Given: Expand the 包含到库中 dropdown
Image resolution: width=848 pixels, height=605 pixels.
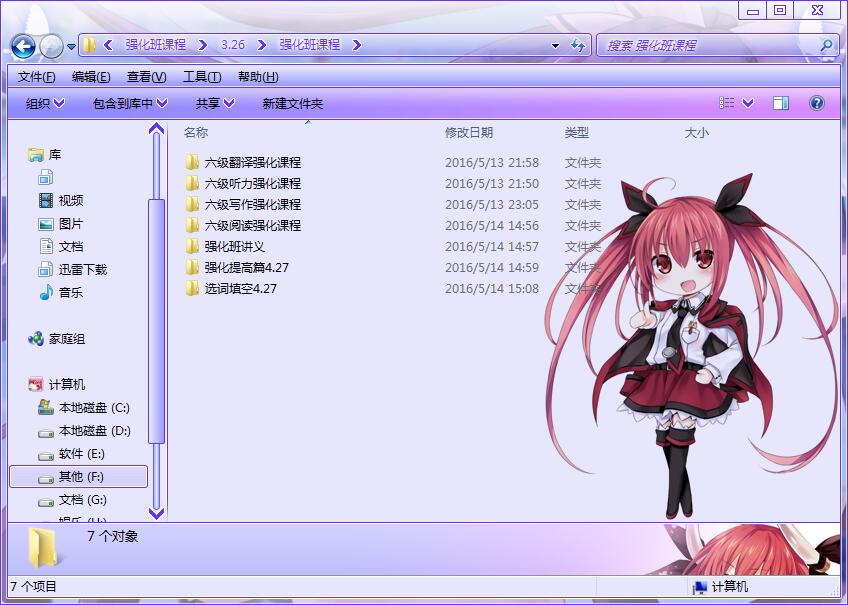Looking at the screenshot, I should click(x=130, y=103).
